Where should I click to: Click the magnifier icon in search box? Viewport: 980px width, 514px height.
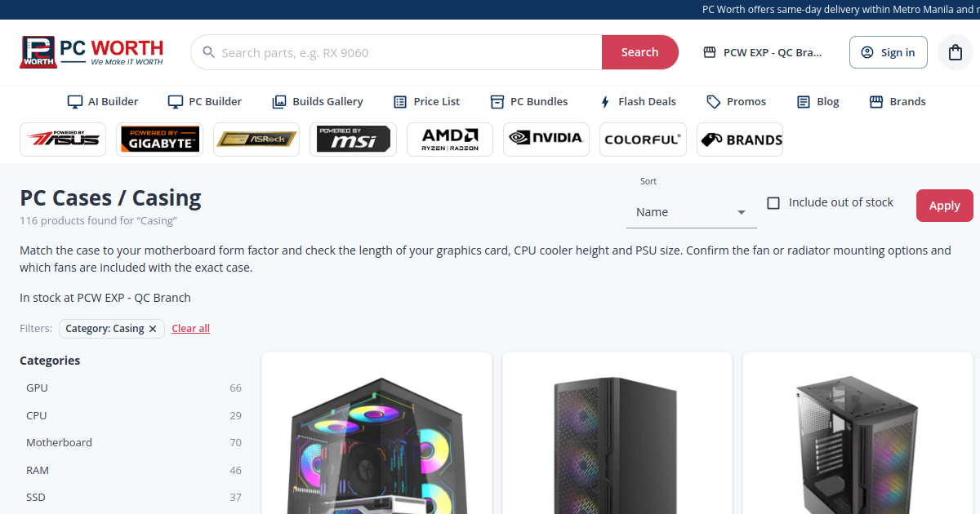point(208,52)
